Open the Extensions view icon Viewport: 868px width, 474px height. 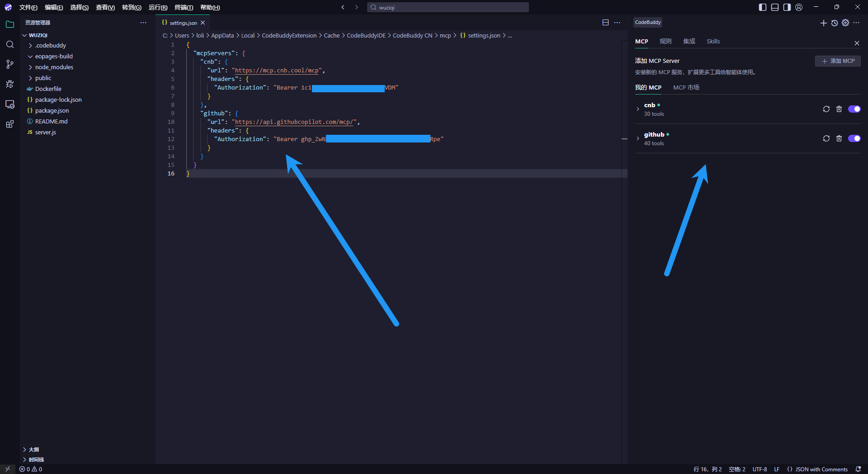click(9, 124)
